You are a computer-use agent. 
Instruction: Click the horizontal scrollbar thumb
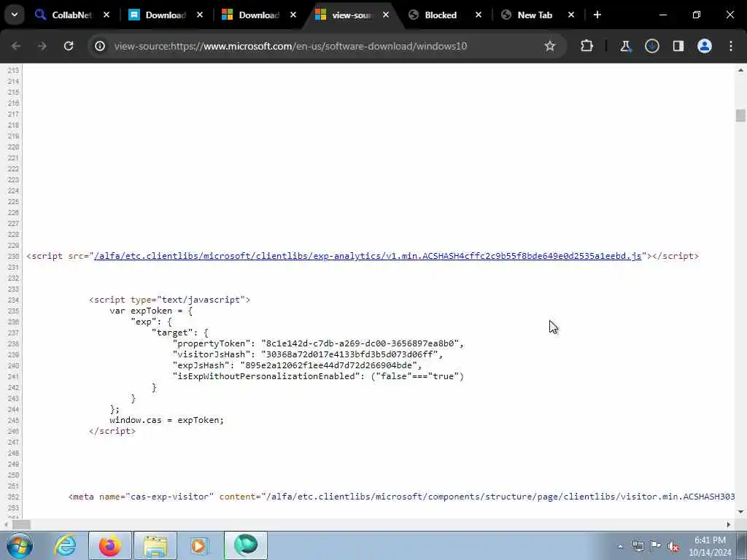coord(21,524)
